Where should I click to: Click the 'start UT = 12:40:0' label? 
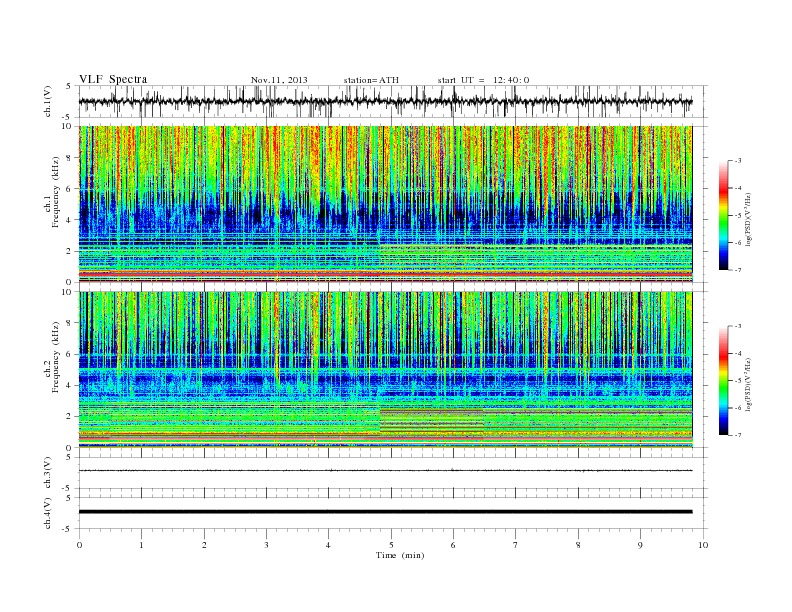(x=483, y=80)
